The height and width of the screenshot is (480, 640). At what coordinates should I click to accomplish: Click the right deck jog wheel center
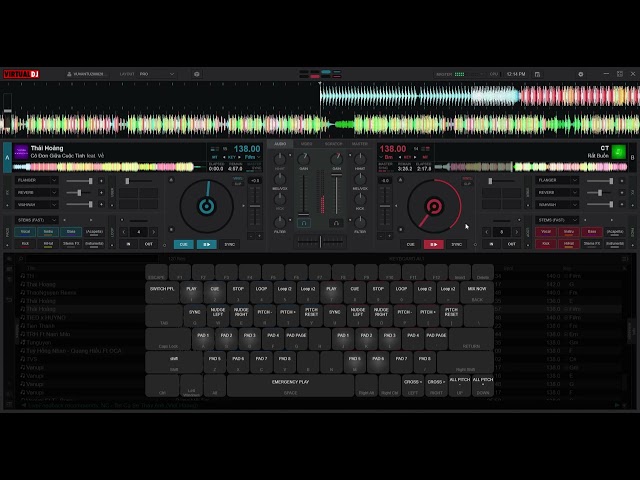pos(434,206)
